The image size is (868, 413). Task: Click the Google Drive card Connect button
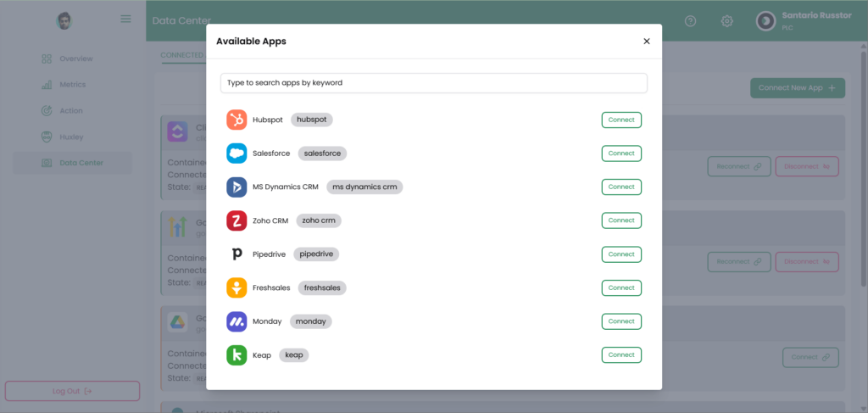pyautogui.click(x=810, y=357)
